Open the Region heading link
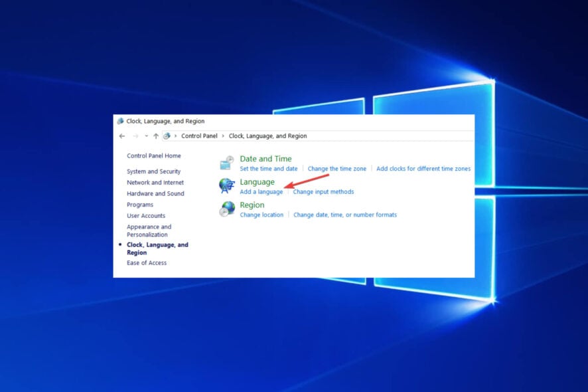 (x=252, y=205)
